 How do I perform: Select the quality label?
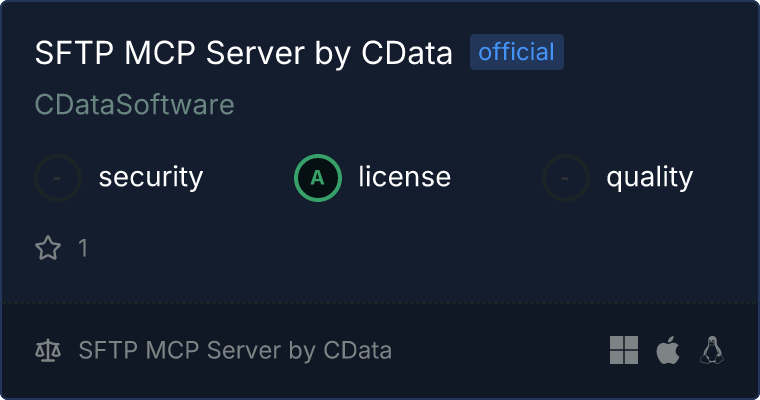coord(650,177)
